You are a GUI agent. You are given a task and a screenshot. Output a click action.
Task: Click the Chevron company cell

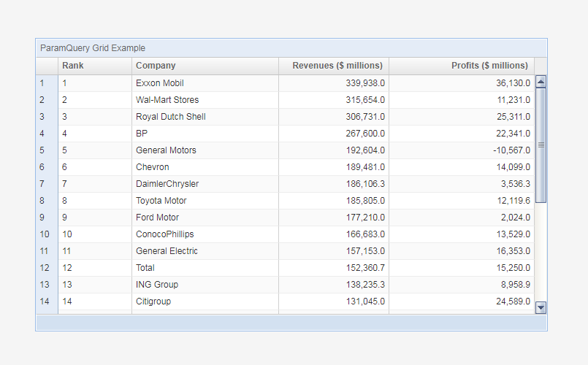tap(205, 167)
